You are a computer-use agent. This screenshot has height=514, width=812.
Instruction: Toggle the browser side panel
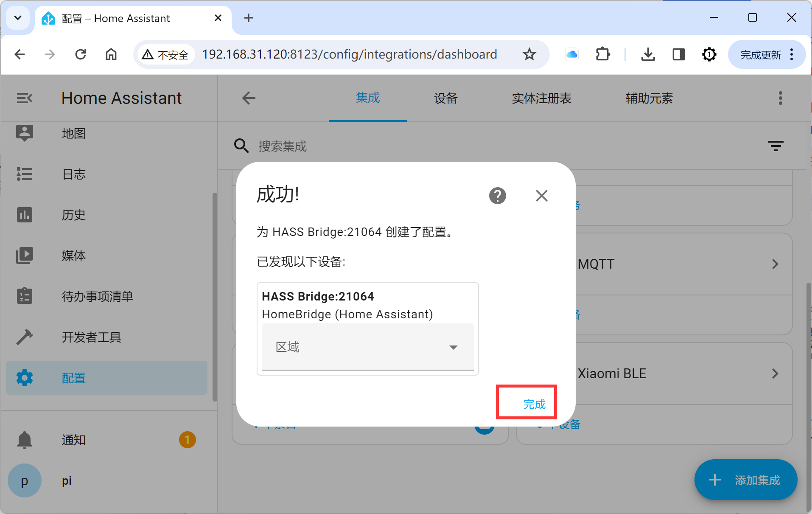(x=678, y=54)
